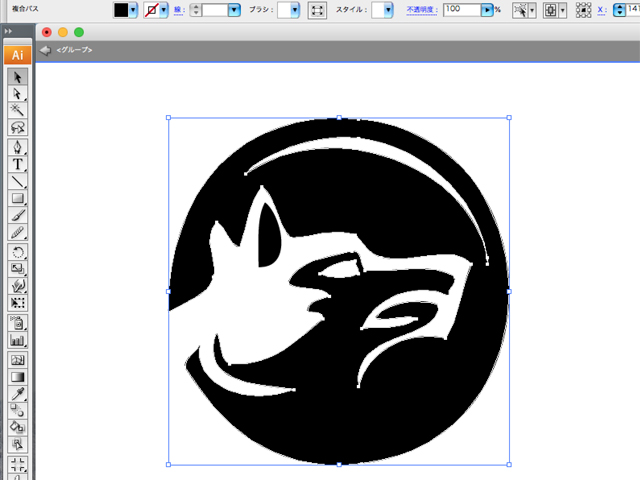The width and height of the screenshot is (640, 480).
Task: Click the stroke swatch showing none
Action: pyautogui.click(x=151, y=10)
